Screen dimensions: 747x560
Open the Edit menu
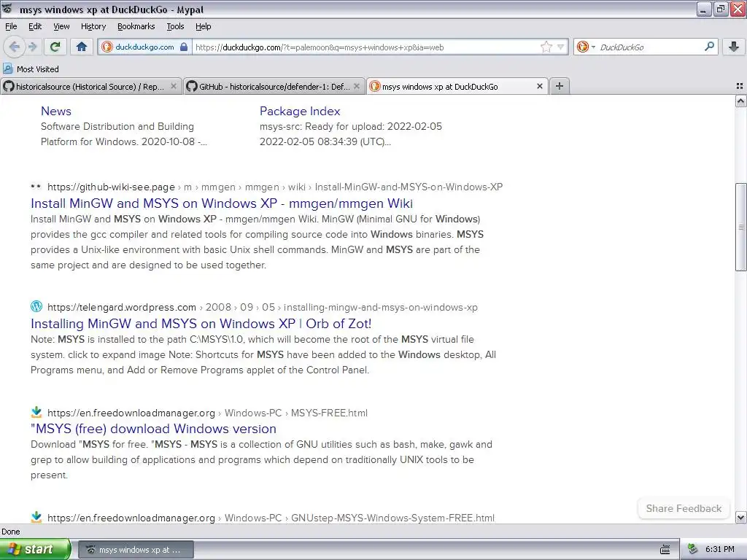[35, 26]
